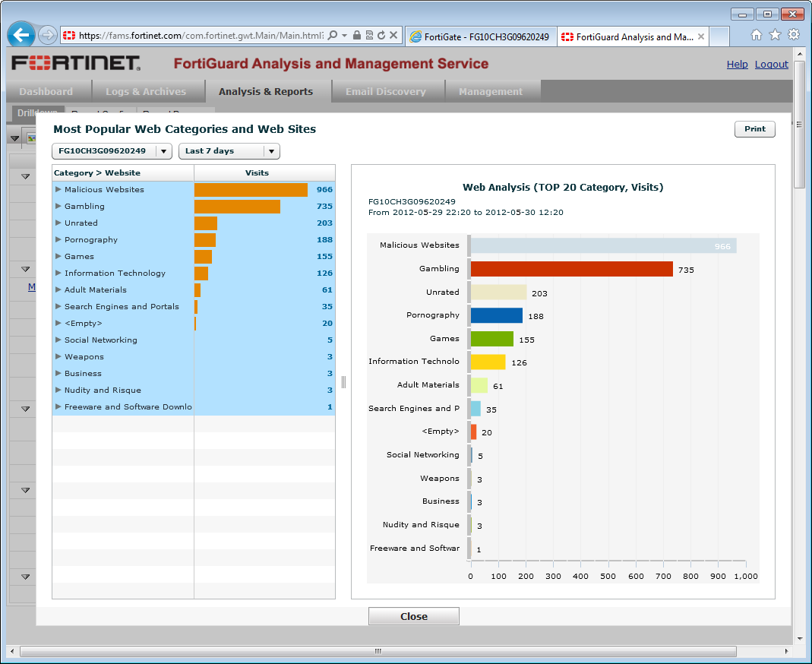Expand Adult Materials category
The height and width of the screenshot is (664, 812).
(58, 290)
